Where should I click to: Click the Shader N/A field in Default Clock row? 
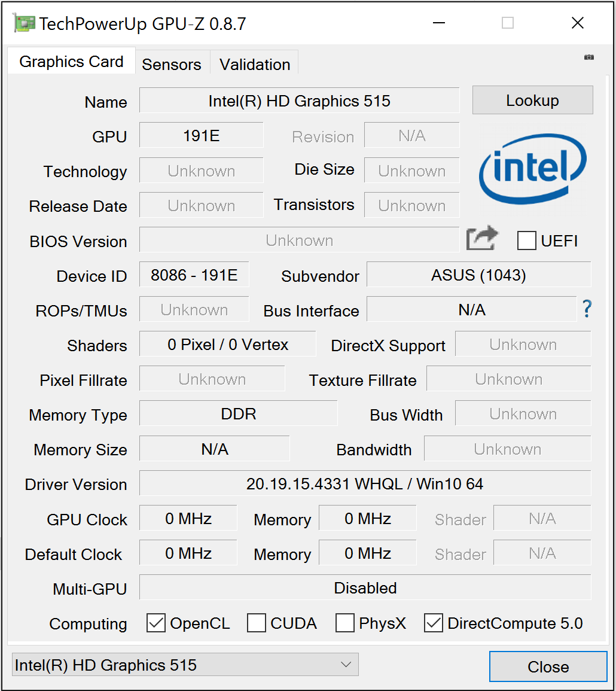tap(542, 553)
